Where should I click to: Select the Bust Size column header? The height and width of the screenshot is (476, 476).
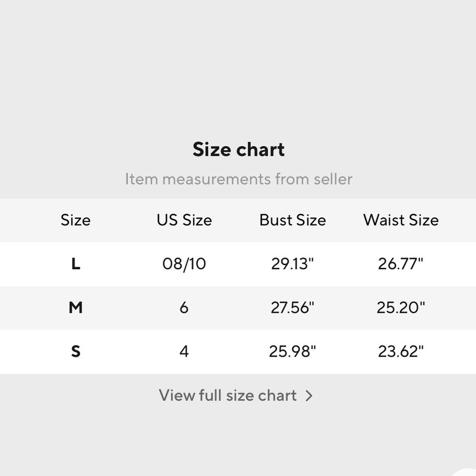tap(292, 220)
